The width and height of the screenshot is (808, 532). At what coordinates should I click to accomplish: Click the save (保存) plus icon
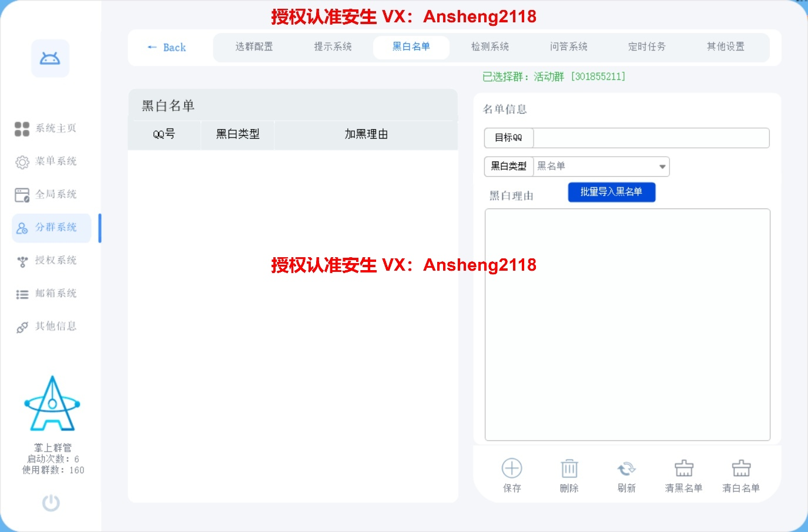[x=511, y=469]
